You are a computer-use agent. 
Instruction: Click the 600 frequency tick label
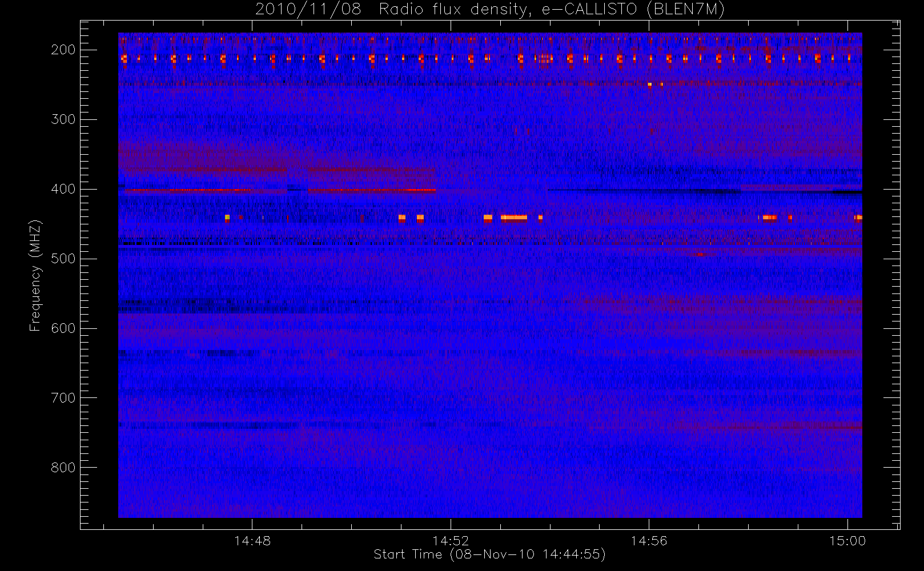coord(63,328)
